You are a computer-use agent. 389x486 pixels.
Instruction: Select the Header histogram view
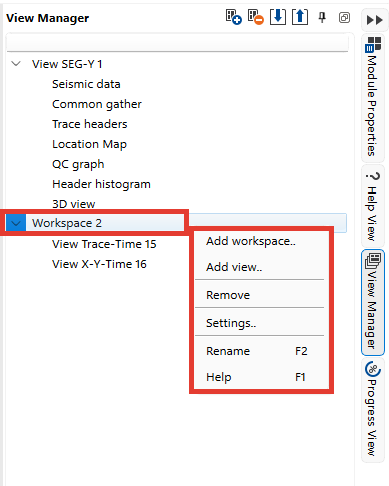pyautogui.click(x=101, y=184)
